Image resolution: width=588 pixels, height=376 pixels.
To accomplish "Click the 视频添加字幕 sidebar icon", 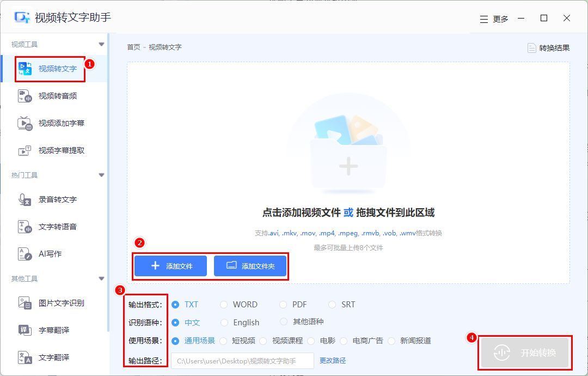I will pyautogui.click(x=24, y=123).
